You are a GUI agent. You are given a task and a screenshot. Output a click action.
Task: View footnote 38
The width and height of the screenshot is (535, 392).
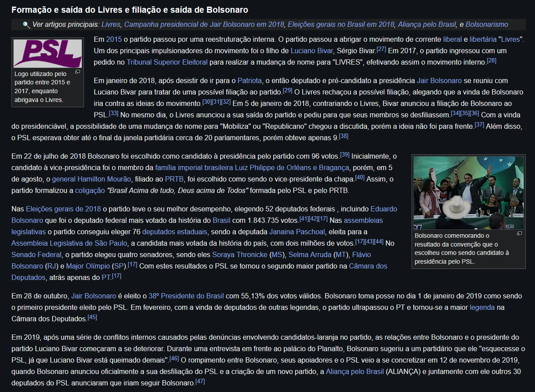343,135
